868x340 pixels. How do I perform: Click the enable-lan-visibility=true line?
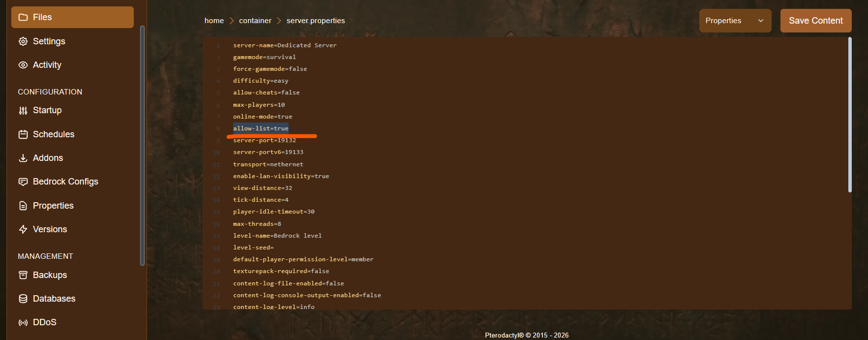pos(281,176)
